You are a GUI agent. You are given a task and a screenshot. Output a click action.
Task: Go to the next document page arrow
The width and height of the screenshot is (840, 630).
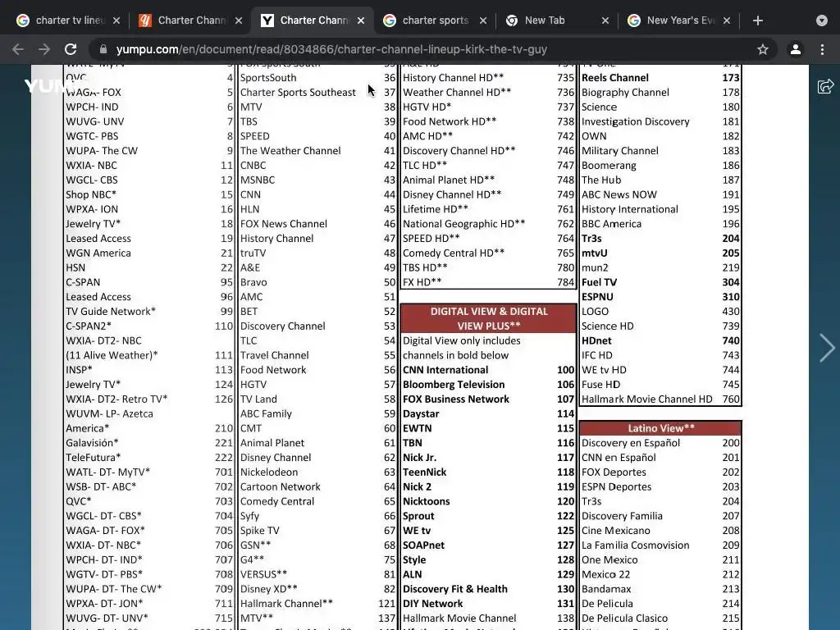point(827,348)
